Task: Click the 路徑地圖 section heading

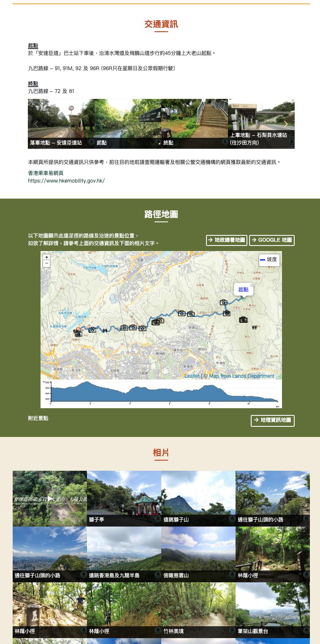Action: 161,214
